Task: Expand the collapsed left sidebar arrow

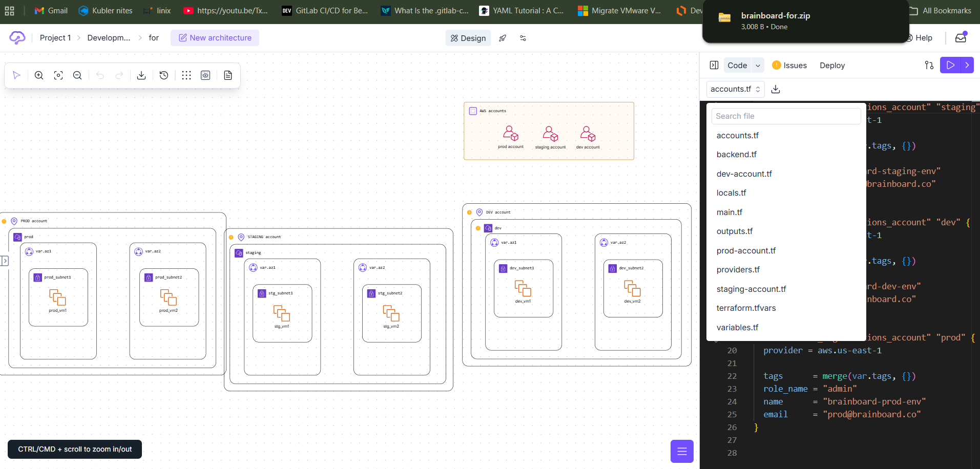Action: tap(5, 261)
